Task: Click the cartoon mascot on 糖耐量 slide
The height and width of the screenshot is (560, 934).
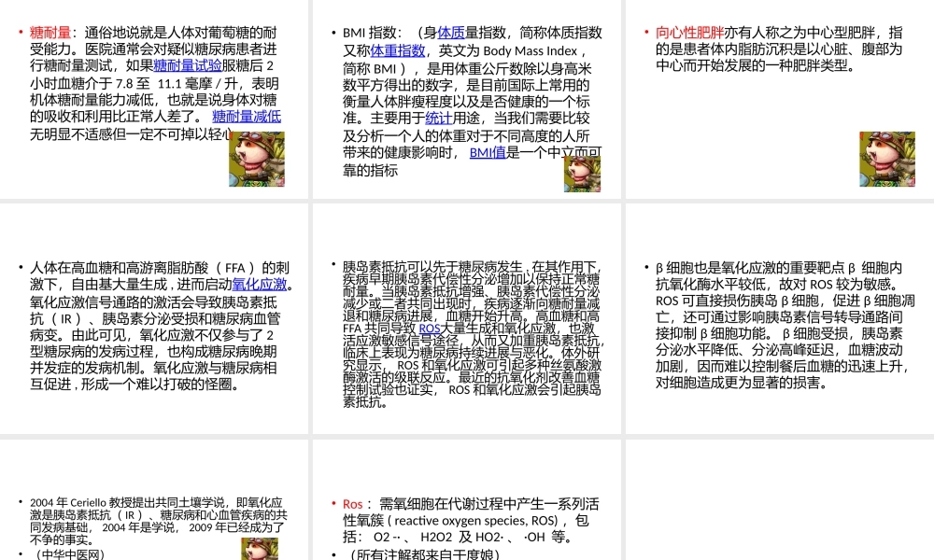Action: tap(256, 159)
